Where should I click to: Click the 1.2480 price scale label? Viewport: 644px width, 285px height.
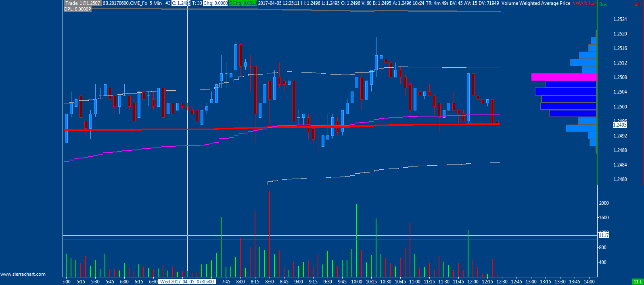620,179
